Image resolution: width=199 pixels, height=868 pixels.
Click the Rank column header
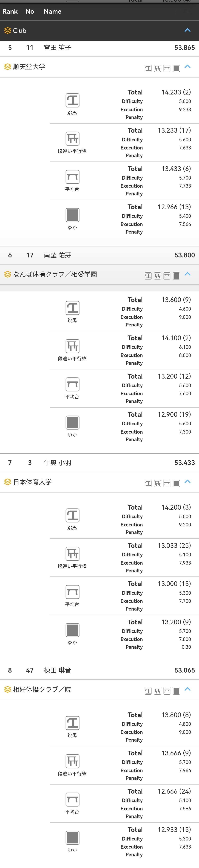coord(10,11)
